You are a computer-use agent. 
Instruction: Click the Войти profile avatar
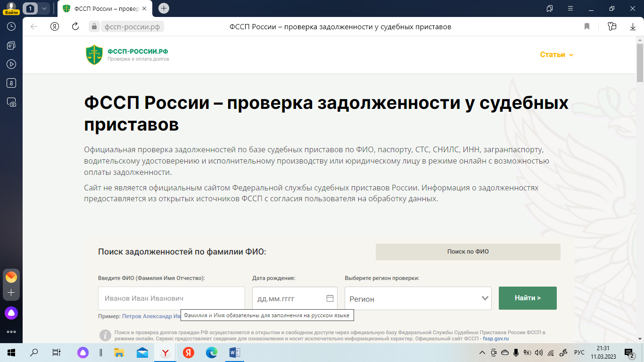coord(11,8)
